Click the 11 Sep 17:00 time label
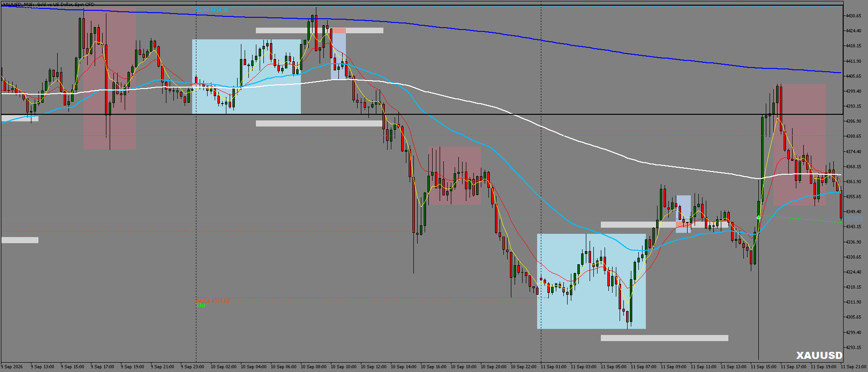868x372 pixels. tap(793, 367)
